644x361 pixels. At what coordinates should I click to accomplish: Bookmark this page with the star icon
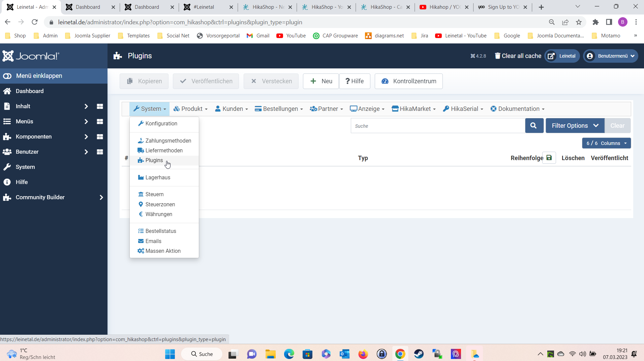(x=579, y=22)
